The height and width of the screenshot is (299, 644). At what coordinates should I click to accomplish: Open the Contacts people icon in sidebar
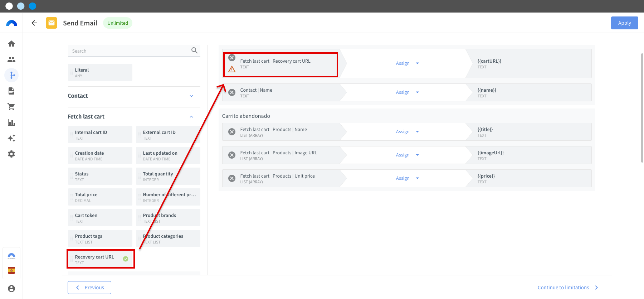coord(11,59)
